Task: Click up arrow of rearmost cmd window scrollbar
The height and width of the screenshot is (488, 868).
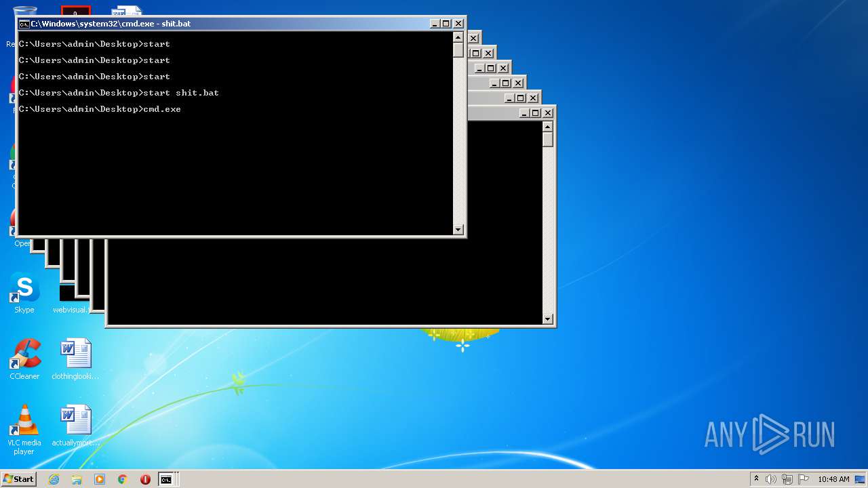Action: point(548,127)
